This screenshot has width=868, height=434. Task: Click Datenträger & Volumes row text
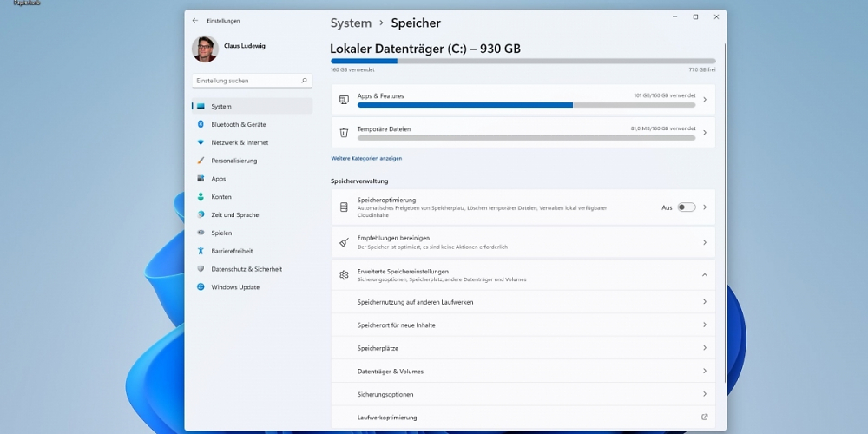coord(391,372)
